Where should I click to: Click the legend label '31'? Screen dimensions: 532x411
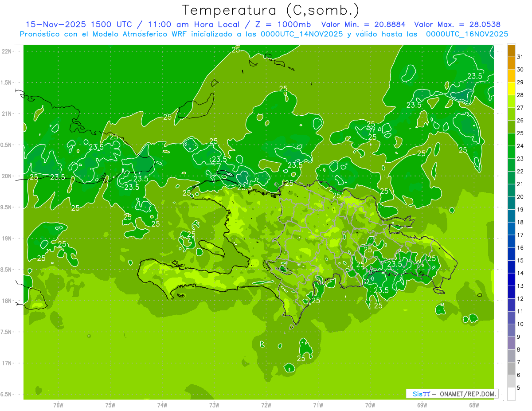[520, 57]
